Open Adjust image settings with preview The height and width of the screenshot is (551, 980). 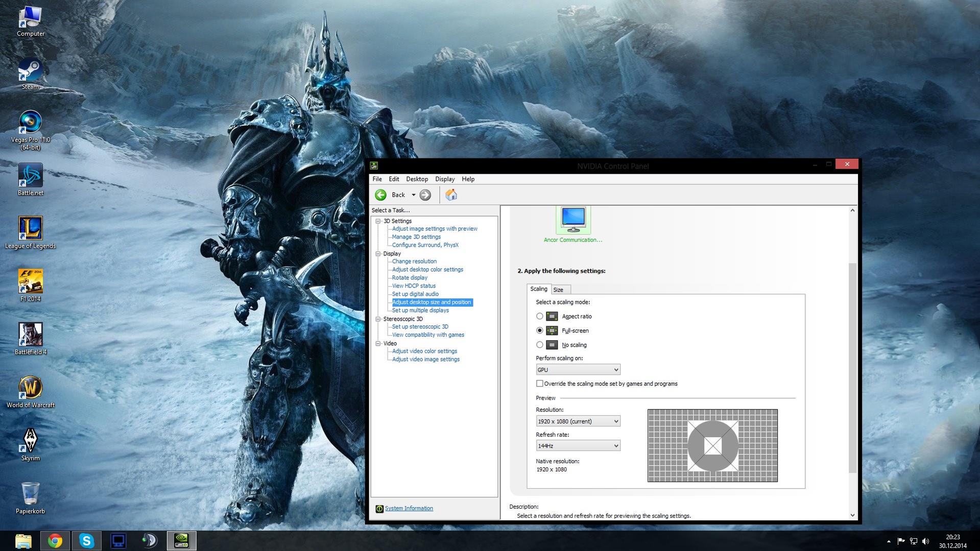coord(435,229)
